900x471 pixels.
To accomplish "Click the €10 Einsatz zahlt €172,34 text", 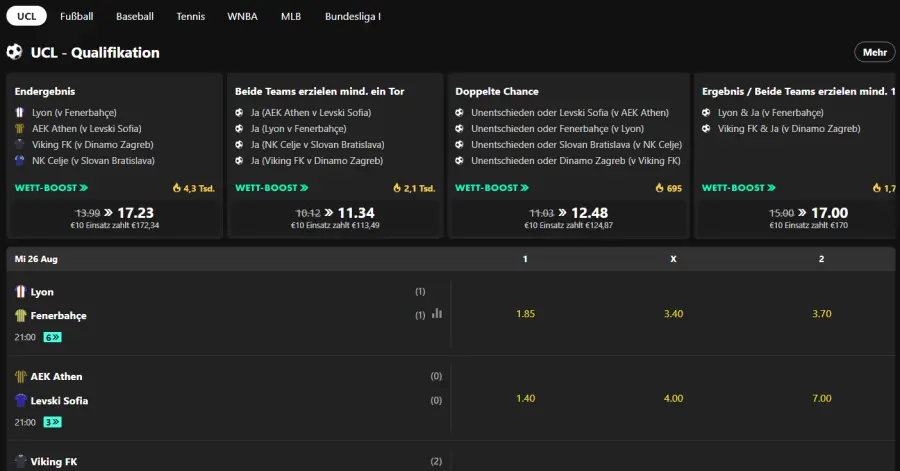I will [x=115, y=225].
